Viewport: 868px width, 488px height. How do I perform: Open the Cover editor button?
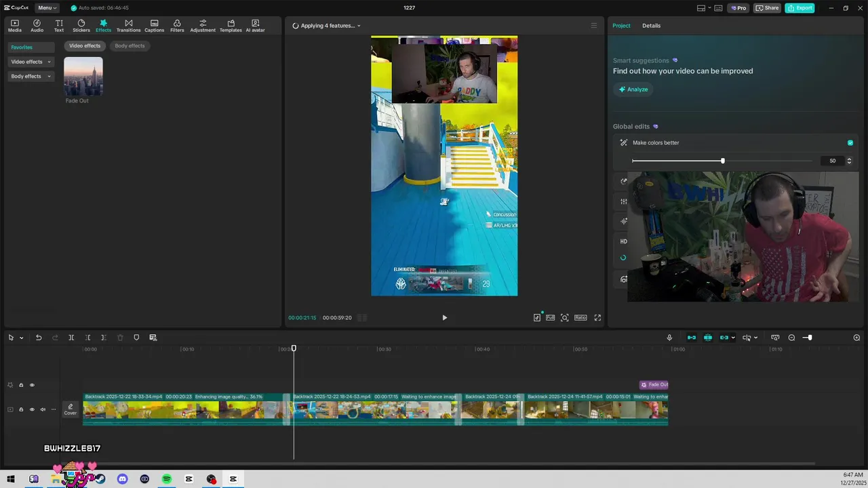tap(71, 409)
